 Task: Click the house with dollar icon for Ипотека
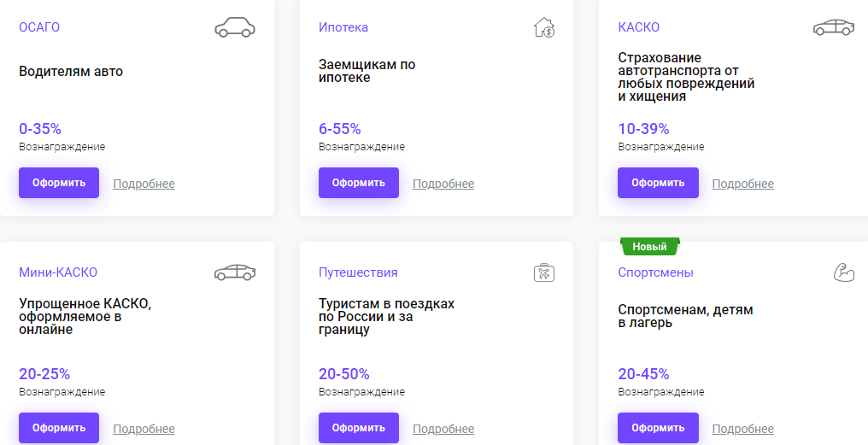[x=544, y=27]
